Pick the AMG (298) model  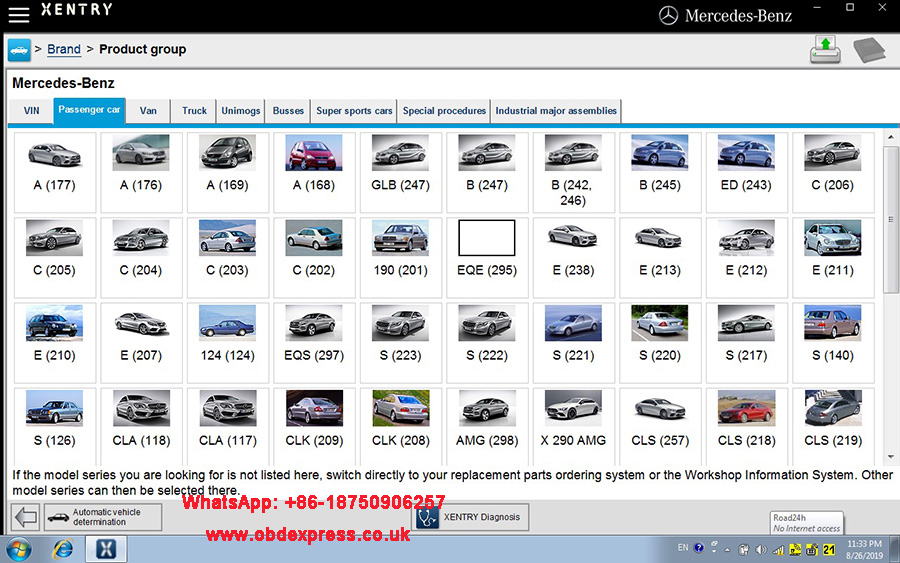[487, 426]
